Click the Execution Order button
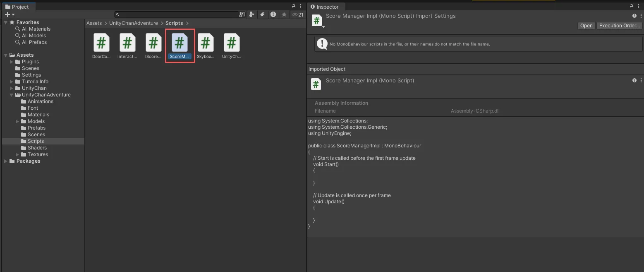The height and width of the screenshot is (272, 644). 619,26
